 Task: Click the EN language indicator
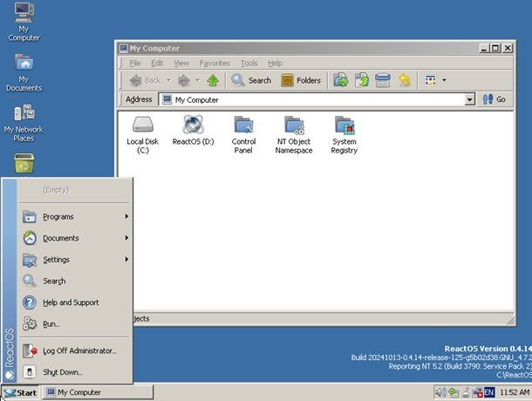[489, 392]
